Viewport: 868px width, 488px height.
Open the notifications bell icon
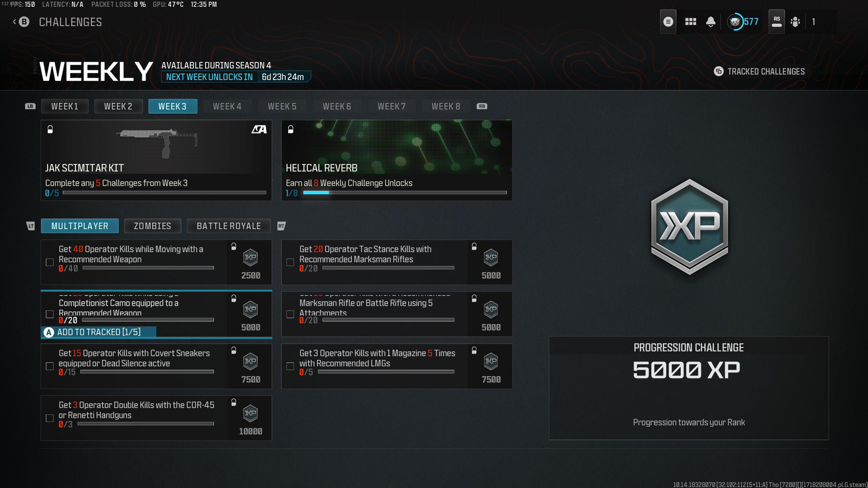point(711,21)
